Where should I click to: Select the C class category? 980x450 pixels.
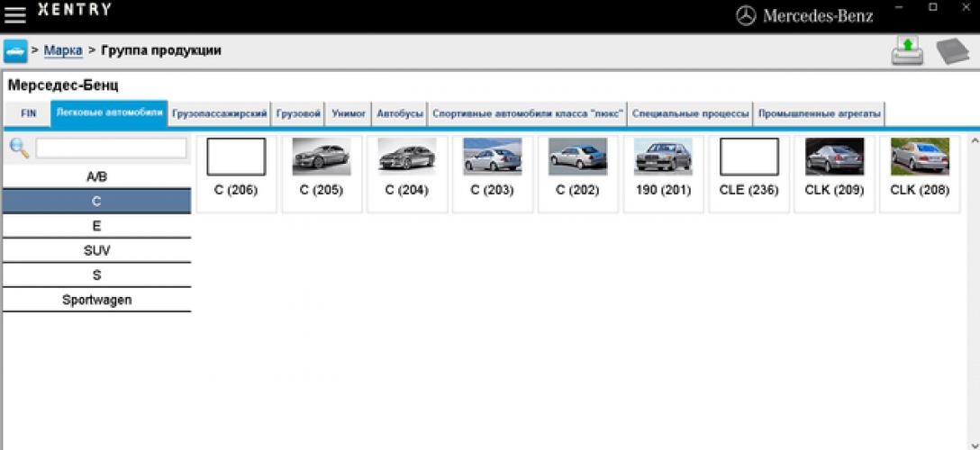(x=97, y=201)
